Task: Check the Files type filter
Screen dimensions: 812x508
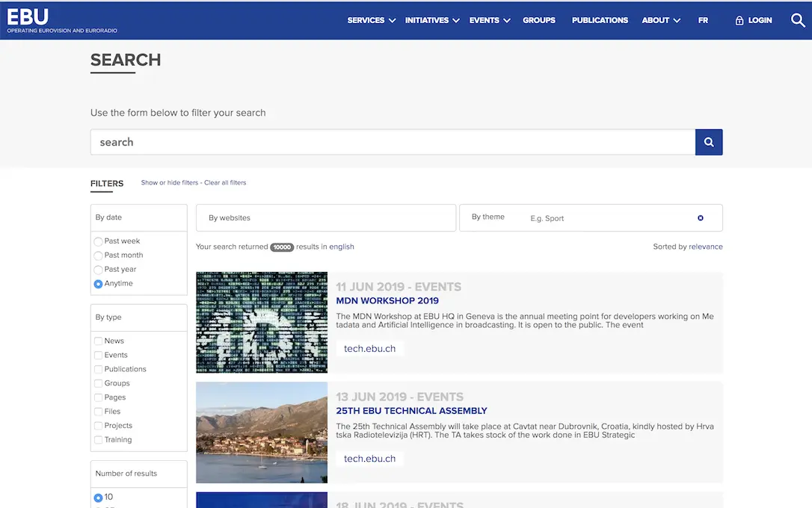Action: 98,412
